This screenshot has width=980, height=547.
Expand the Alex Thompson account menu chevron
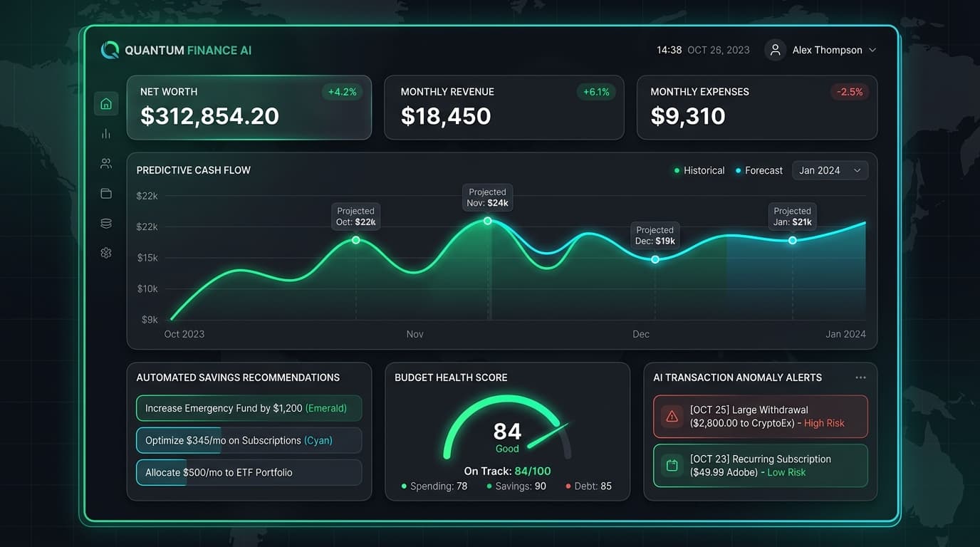tap(872, 50)
